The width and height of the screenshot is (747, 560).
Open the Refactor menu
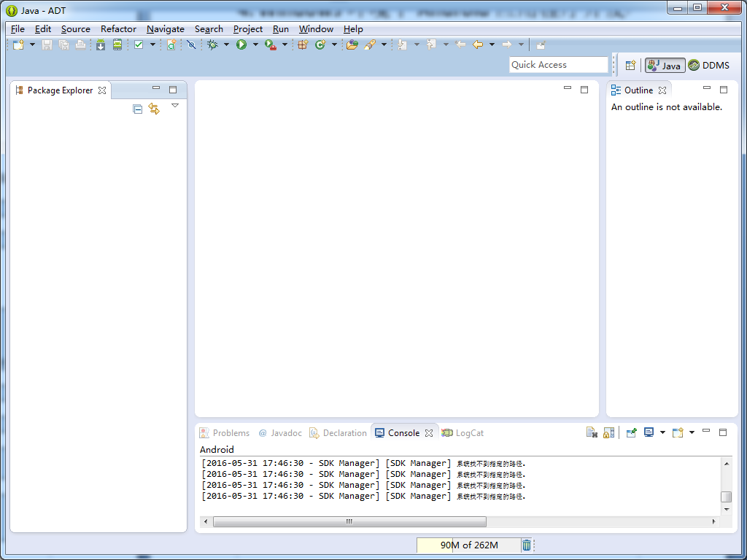point(118,29)
